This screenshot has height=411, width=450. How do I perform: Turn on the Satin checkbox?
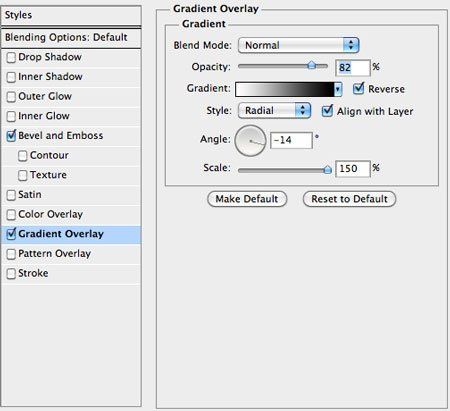[11, 195]
